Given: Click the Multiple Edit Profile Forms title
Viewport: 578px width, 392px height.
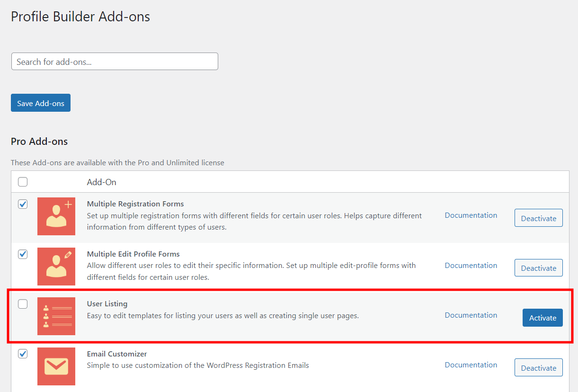Looking at the screenshot, I should tap(133, 254).
